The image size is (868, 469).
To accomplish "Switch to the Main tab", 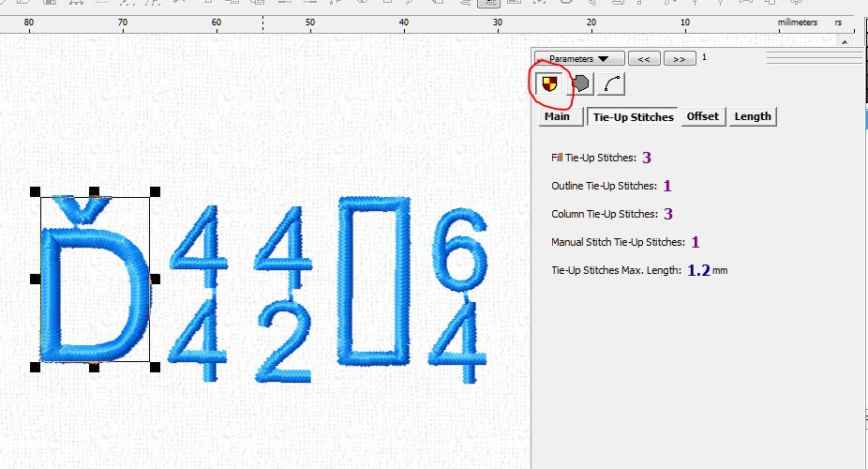I will click(557, 117).
